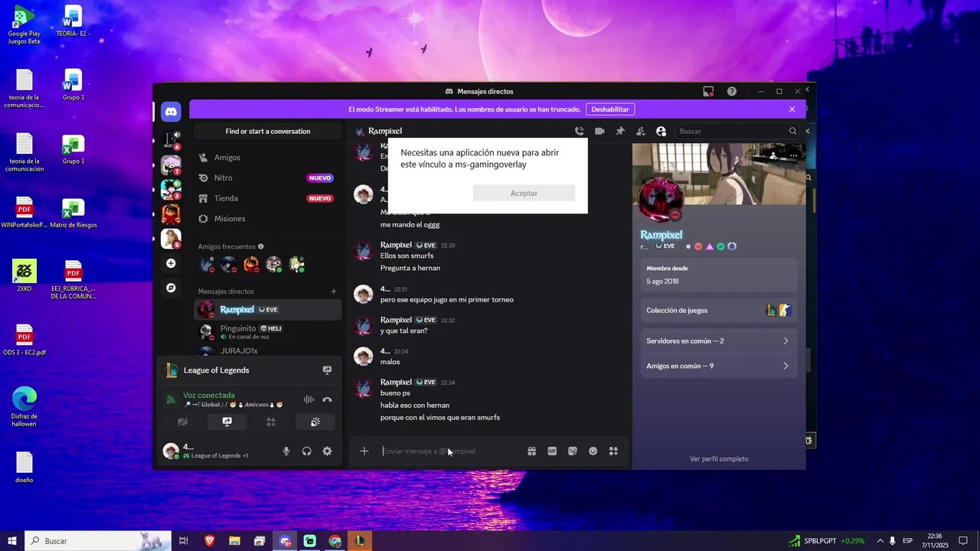Open Task View on taskbar
The height and width of the screenshot is (551, 980).
click(x=184, y=541)
